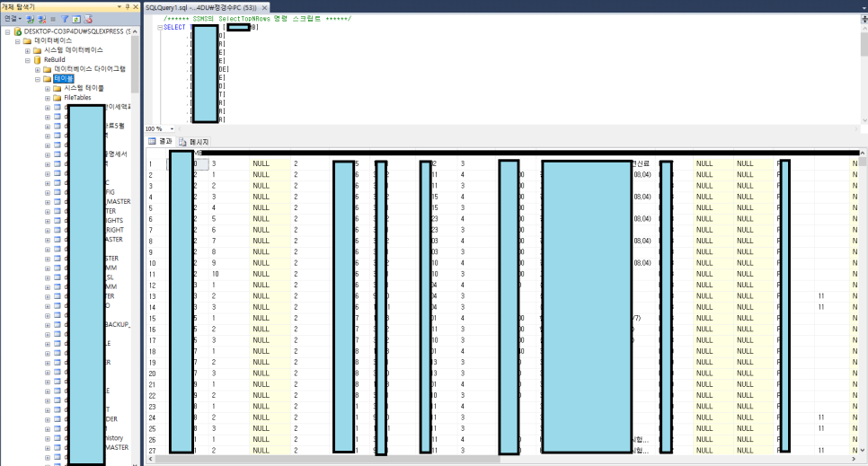This screenshot has width=868, height=466.
Task: Open the 100 % zoom dropdown
Action: point(172,129)
